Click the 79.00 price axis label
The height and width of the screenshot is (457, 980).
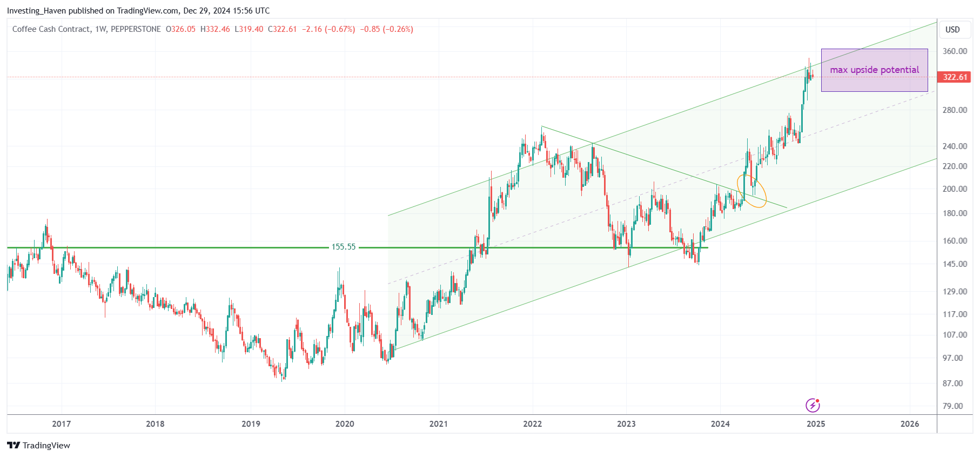point(952,406)
